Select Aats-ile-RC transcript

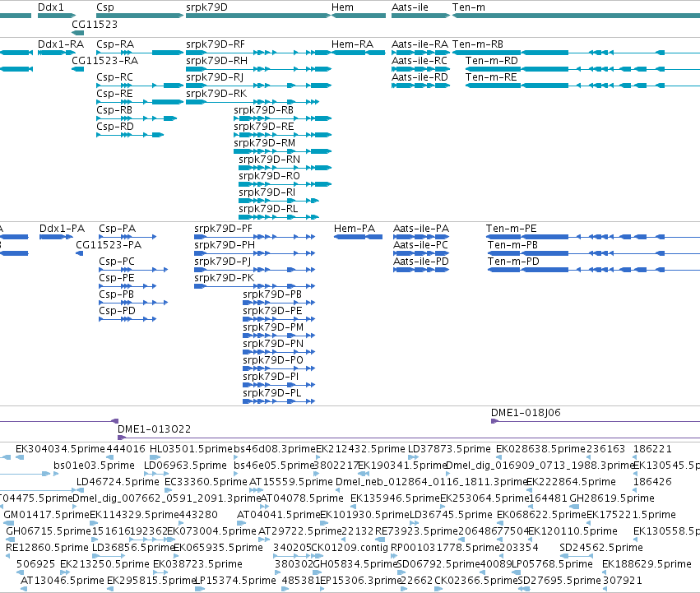[420, 69]
